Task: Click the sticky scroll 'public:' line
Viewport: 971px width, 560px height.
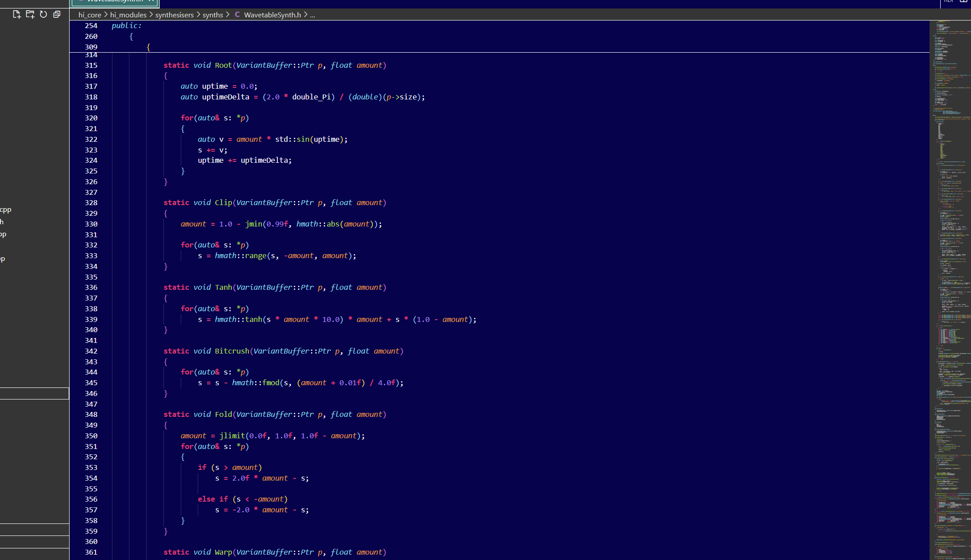Action: (x=127, y=25)
